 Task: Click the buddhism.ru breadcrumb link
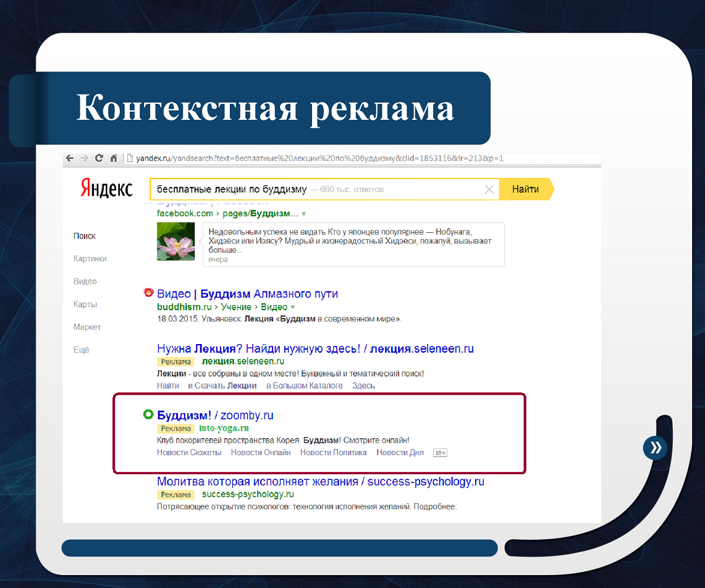coord(184,307)
